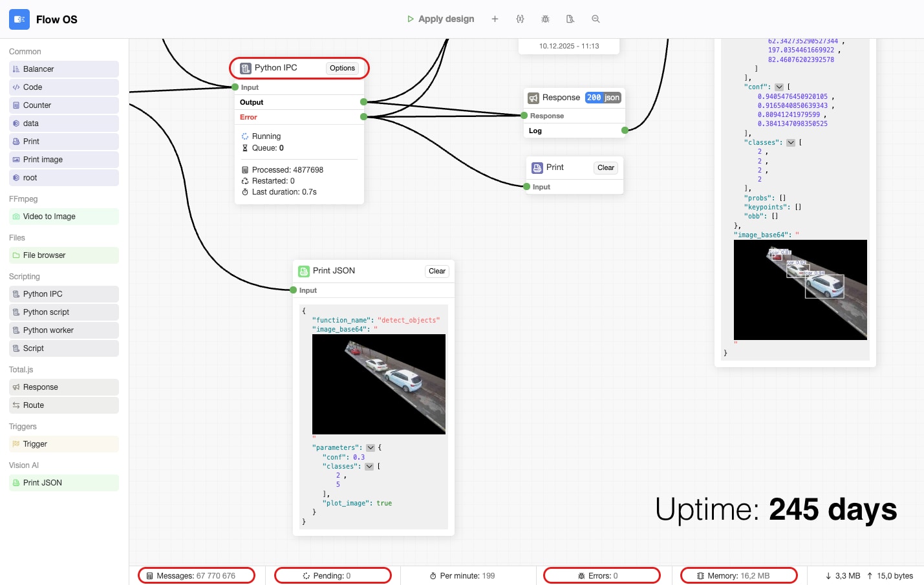Image resolution: width=924 pixels, height=585 pixels.
Task: Click the detected cars image in right panel
Action: (800, 290)
